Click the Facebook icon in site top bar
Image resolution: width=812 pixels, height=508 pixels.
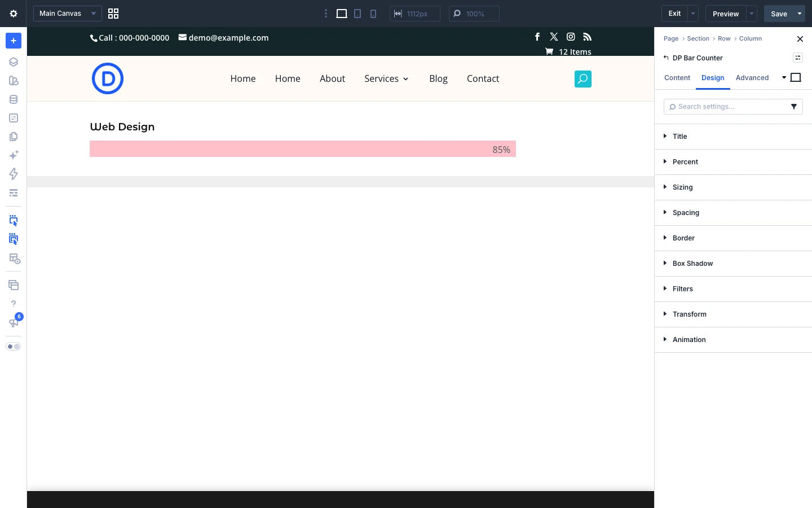tap(537, 37)
